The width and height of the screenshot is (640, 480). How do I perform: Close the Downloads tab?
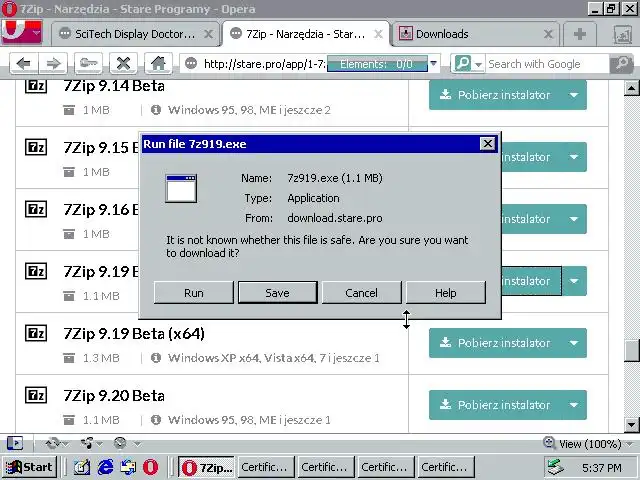(x=548, y=34)
